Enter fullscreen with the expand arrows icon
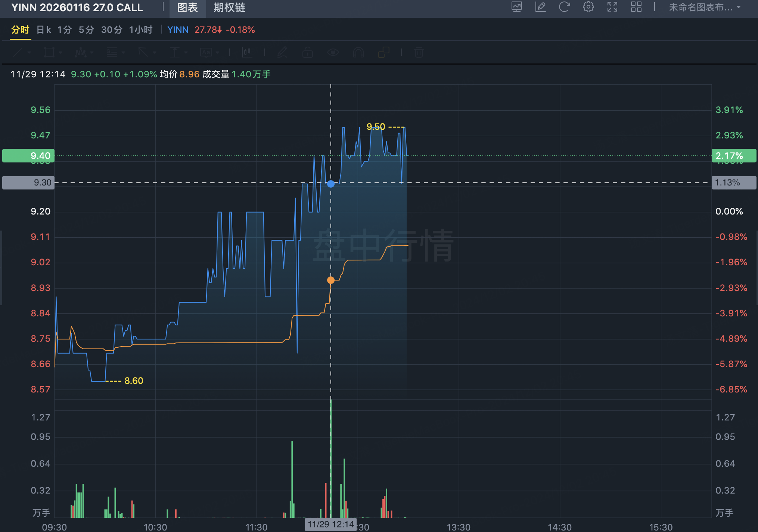 [x=612, y=7]
